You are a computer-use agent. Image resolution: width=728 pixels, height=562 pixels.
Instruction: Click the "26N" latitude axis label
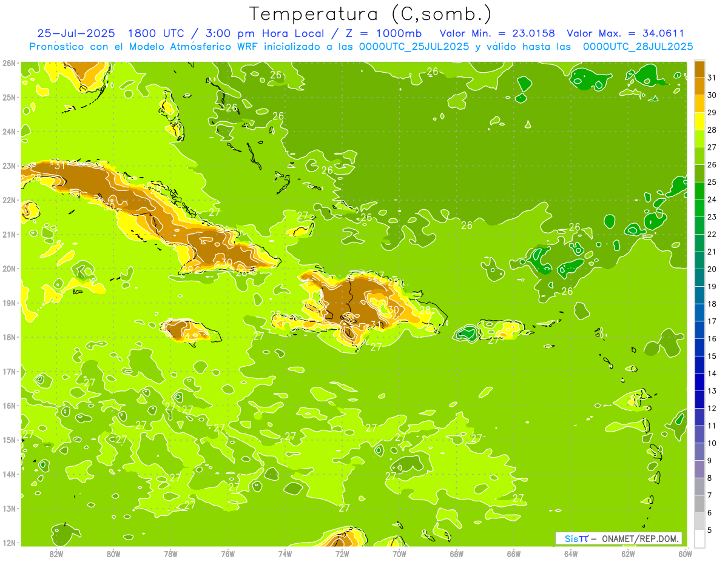coord(9,63)
